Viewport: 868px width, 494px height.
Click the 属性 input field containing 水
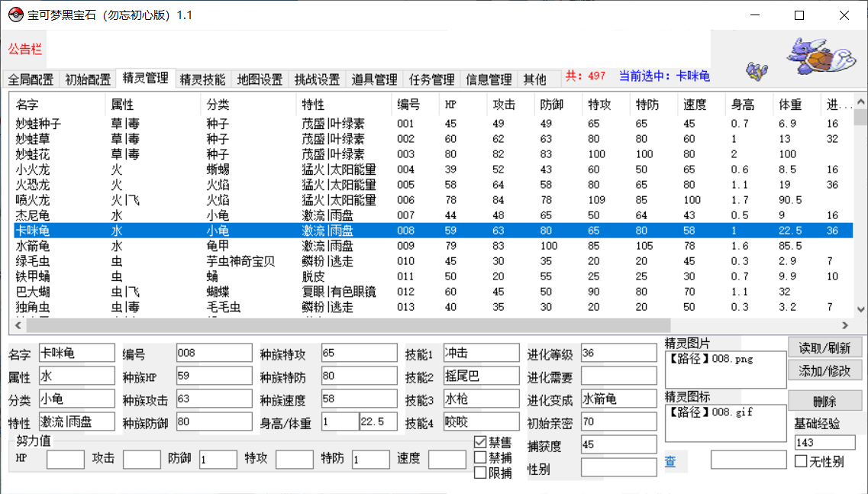76,376
